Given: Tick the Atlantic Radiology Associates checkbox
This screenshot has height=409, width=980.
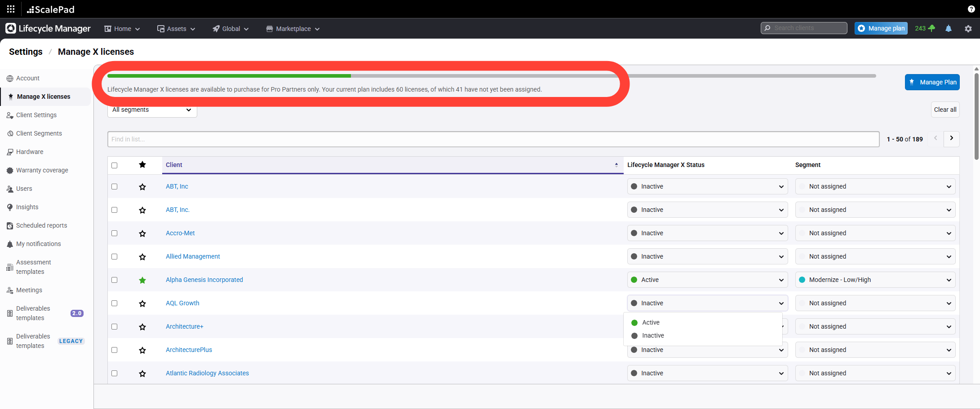Looking at the screenshot, I should pyautogui.click(x=115, y=374).
